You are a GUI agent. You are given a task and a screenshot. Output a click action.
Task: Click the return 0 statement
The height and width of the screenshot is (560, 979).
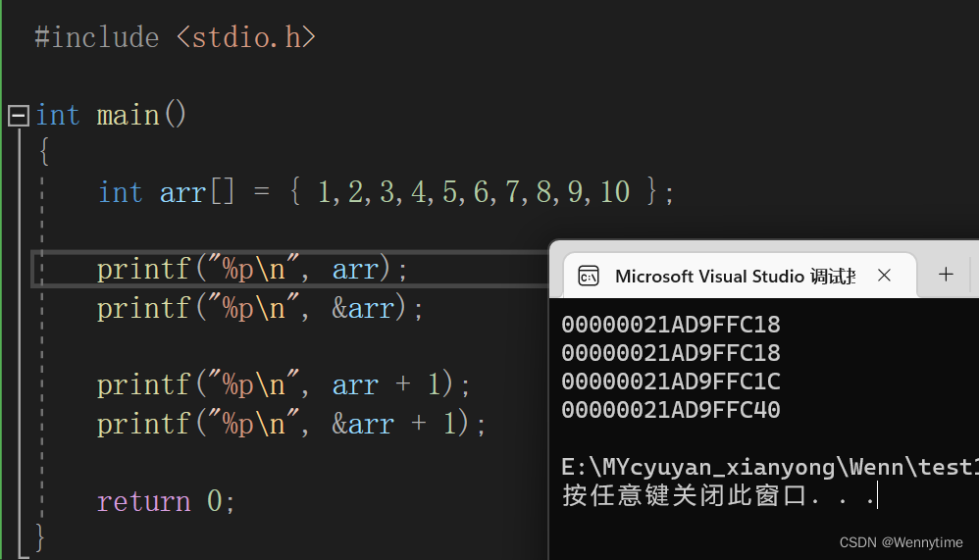[x=166, y=501]
